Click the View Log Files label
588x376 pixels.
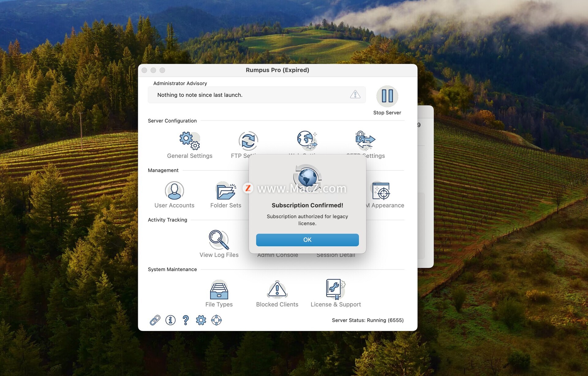pyautogui.click(x=219, y=255)
